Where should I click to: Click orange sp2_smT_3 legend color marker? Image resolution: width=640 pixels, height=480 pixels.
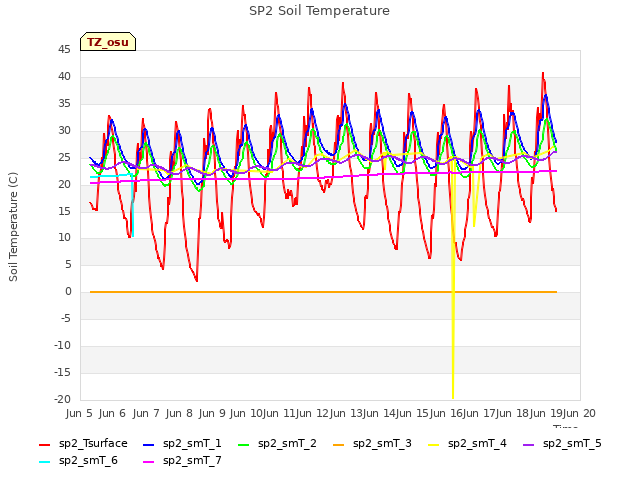pyautogui.click(x=339, y=444)
